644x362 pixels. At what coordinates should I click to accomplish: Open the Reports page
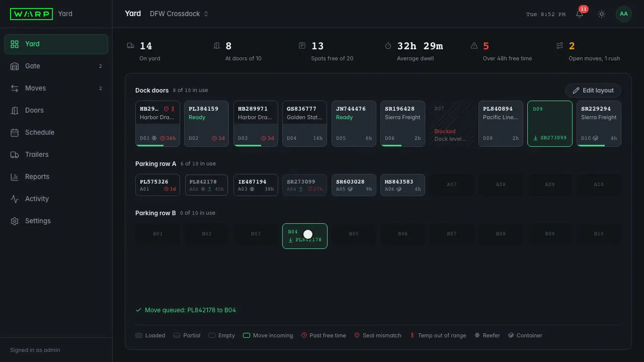coord(56,176)
